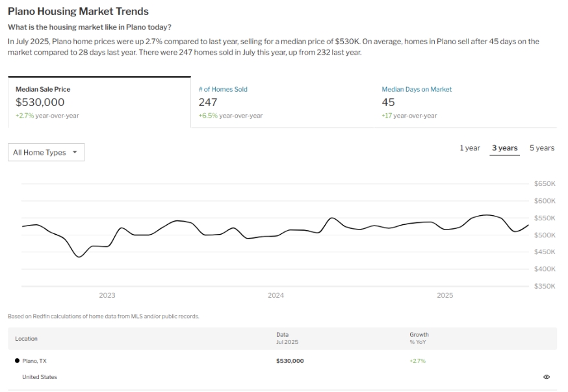Switch the chart to 5 years
568x392 pixels.
click(x=541, y=148)
